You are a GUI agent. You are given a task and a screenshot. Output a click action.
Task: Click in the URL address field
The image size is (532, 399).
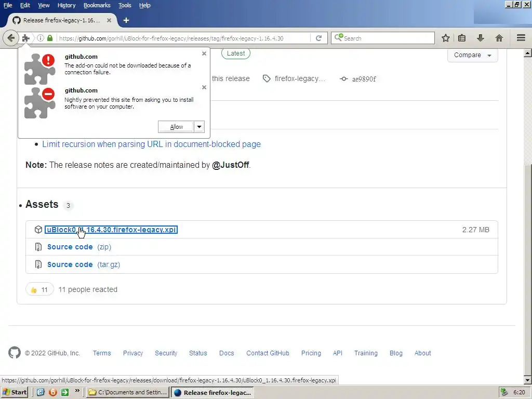pyautogui.click(x=183, y=38)
